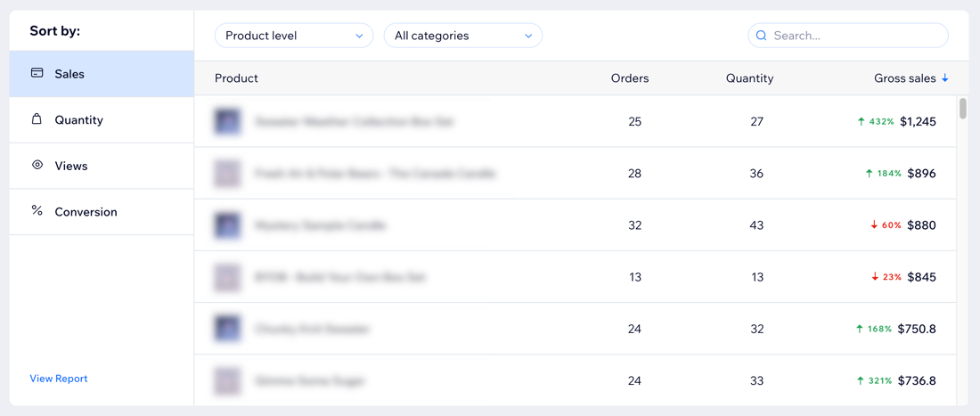Viewport: 980px width, 416px height.
Task: Click product thumbnail in $896 row
Action: coord(227,173)
